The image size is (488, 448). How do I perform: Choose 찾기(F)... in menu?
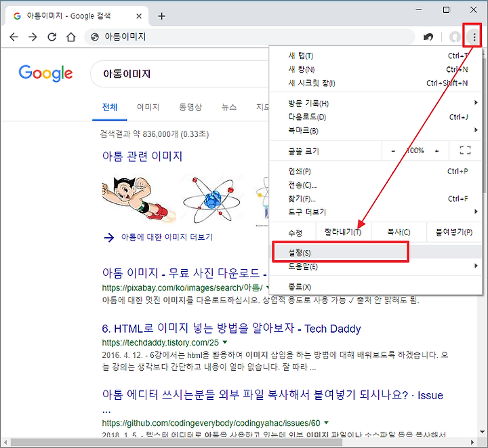coord(375,199)
